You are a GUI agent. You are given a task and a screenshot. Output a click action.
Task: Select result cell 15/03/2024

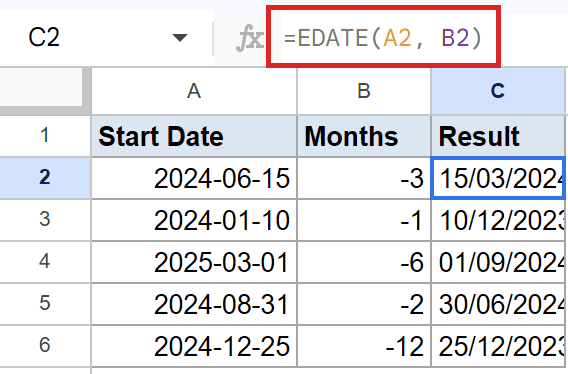click(498, 178)
